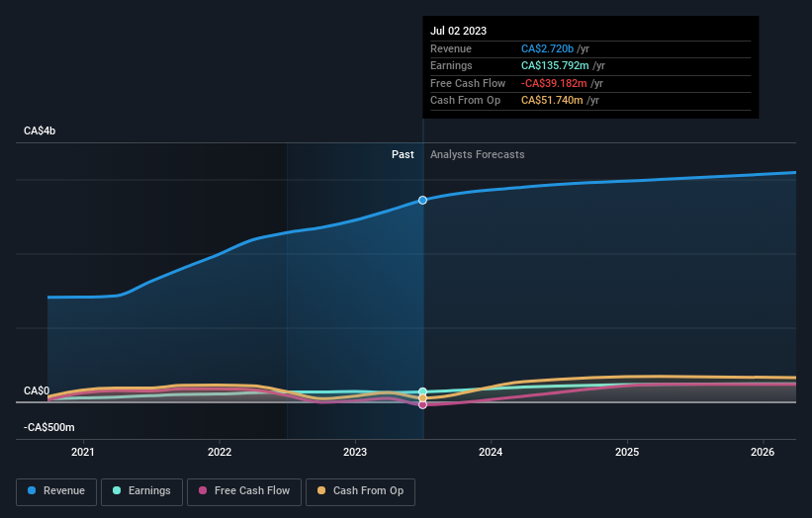
Task: Click the Past section label
Action: click(x=403, y=154)
